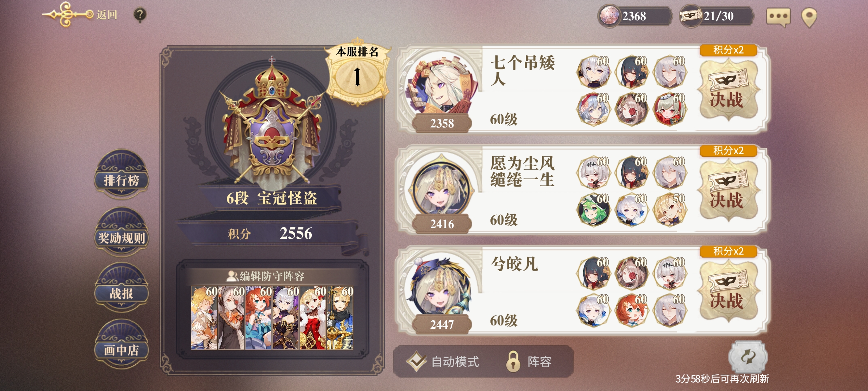Click the 2368 coin currency icon
The width and height of the screenshot is (868, 391).
click(x=609, y=16)
